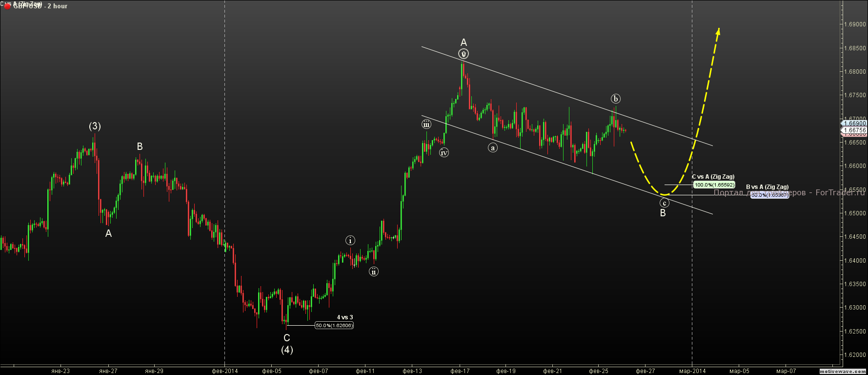Select wave label B under the circled c
Image resolution: width=868 pixels, height=375 pixels.
tap(663, 213)
